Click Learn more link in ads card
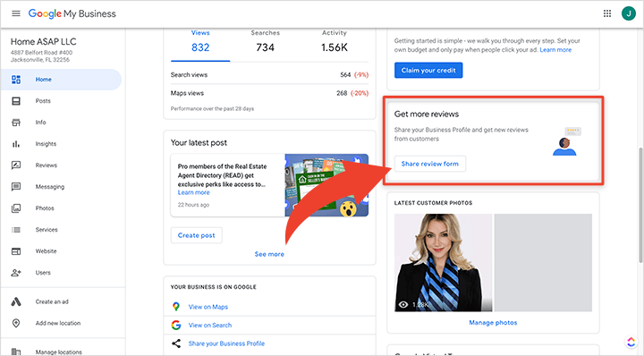 [555, 50]
